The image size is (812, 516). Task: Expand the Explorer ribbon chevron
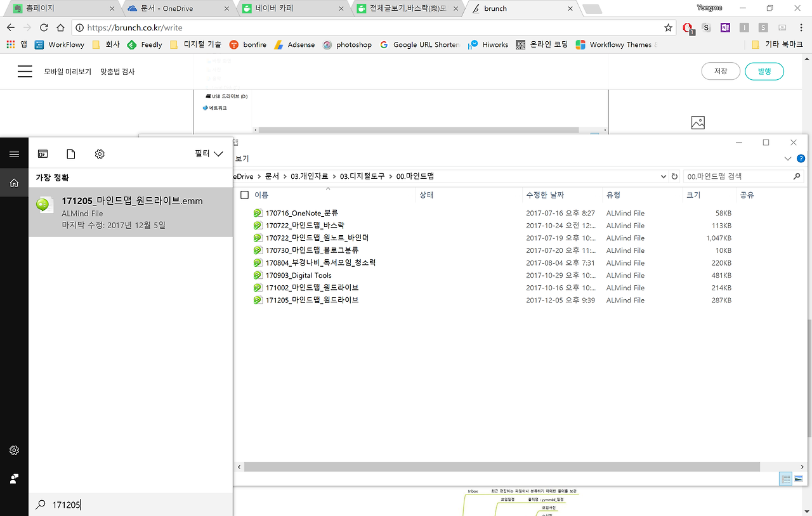788,158
